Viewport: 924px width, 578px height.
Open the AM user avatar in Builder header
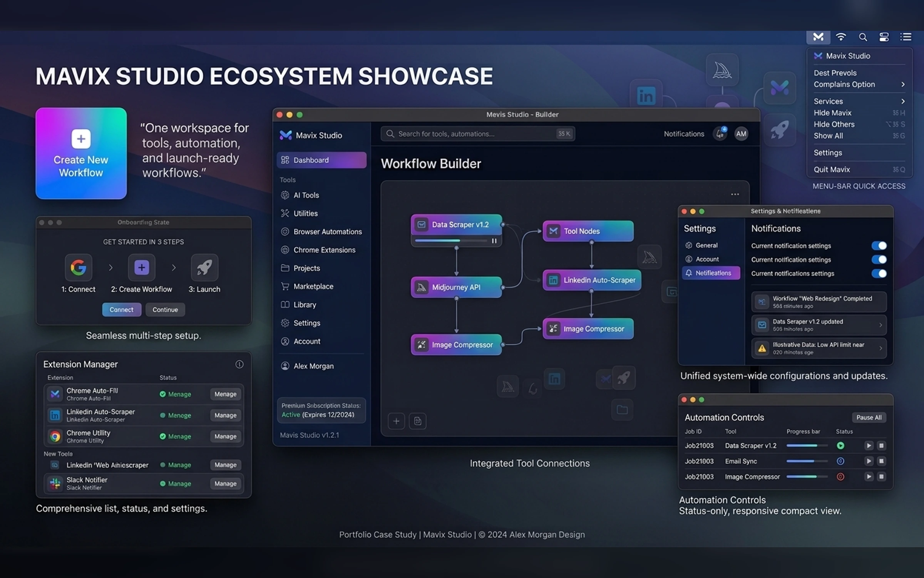click(x=741, y=134)
